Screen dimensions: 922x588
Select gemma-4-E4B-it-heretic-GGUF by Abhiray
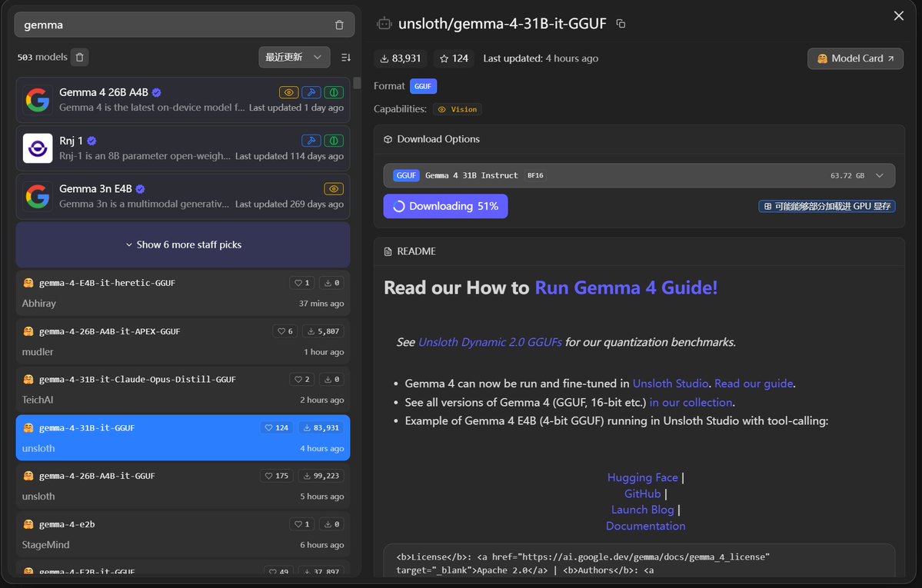tap(183, 293)
